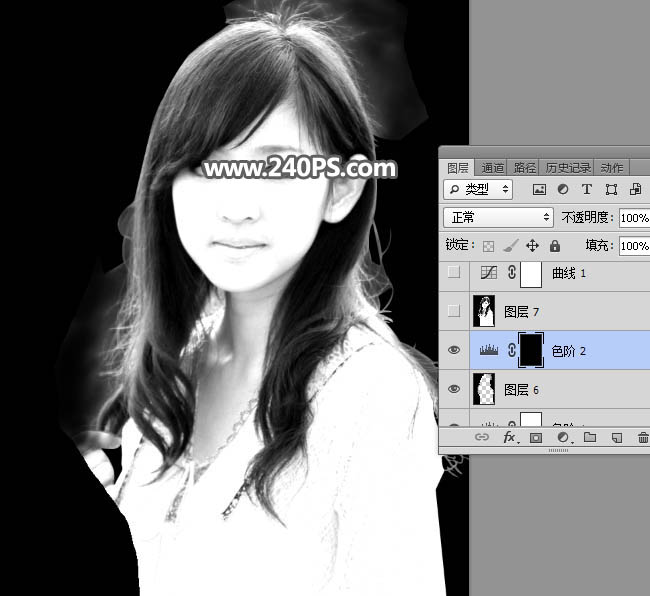Open the 类型 filter type dropdown
This screenshot has height=596, width=650.
[478, 189]
